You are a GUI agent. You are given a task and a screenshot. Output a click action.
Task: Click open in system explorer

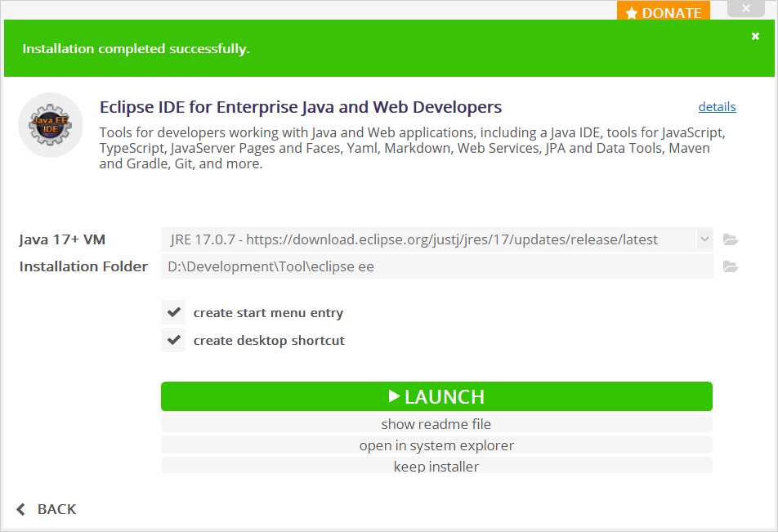tap(436, 445)
